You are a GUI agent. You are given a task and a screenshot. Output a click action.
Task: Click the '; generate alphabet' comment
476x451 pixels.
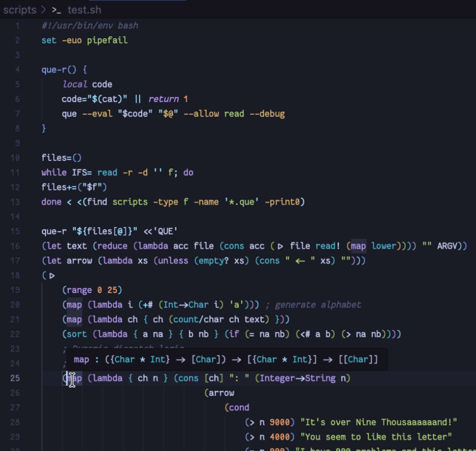(313, 305)
